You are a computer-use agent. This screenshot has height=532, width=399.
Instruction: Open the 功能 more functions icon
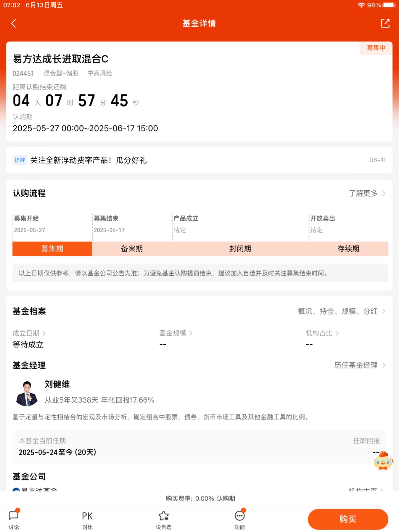[x=240, y=520]
